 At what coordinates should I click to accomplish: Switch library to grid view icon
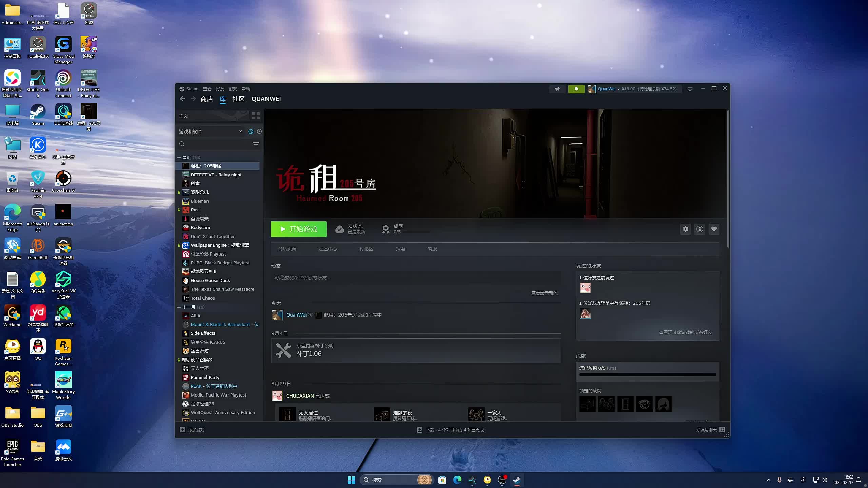coord(256,116)
